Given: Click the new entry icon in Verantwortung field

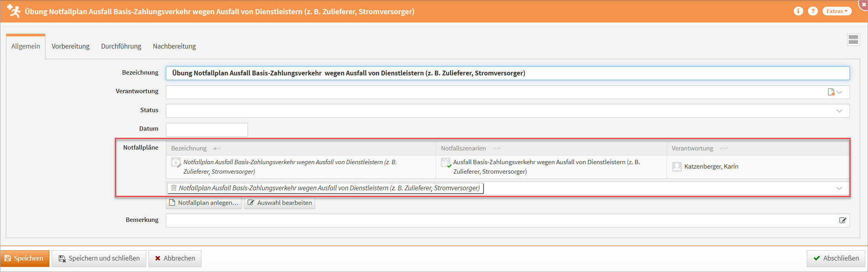Looking at the screenshot, I should click(831, 92).
